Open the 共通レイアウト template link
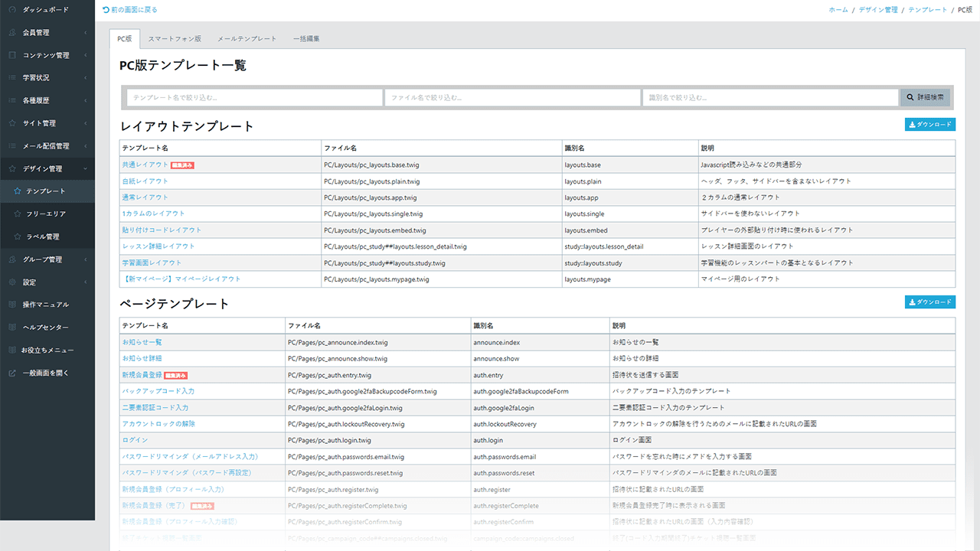 pos(145,165)
